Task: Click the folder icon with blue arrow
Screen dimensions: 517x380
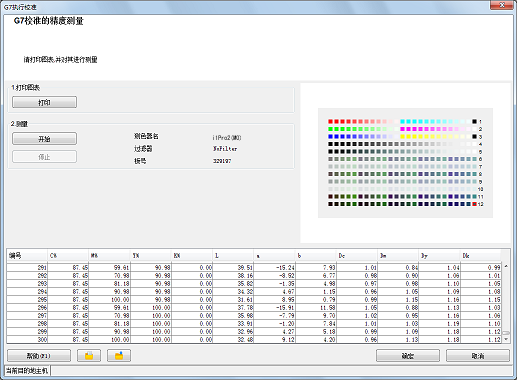Action: tap(119, 355)
